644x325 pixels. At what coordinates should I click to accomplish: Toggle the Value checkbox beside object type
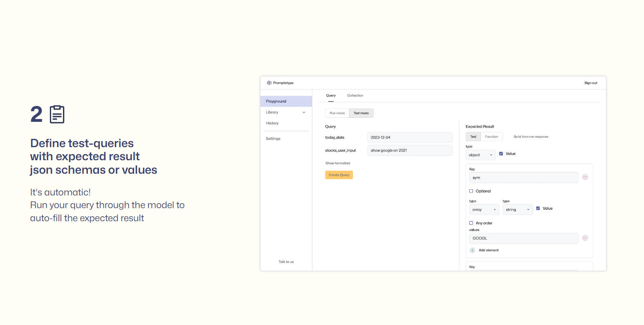point(501,154)
